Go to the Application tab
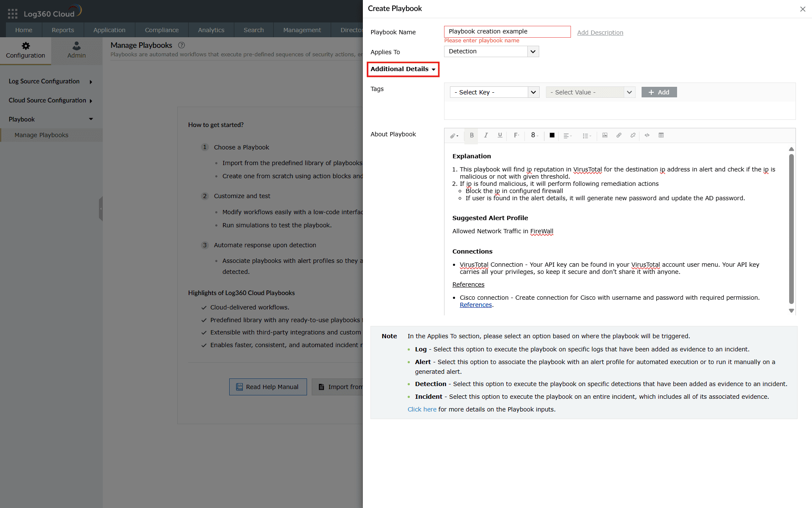Screen dimensions: 812x508 109,30
